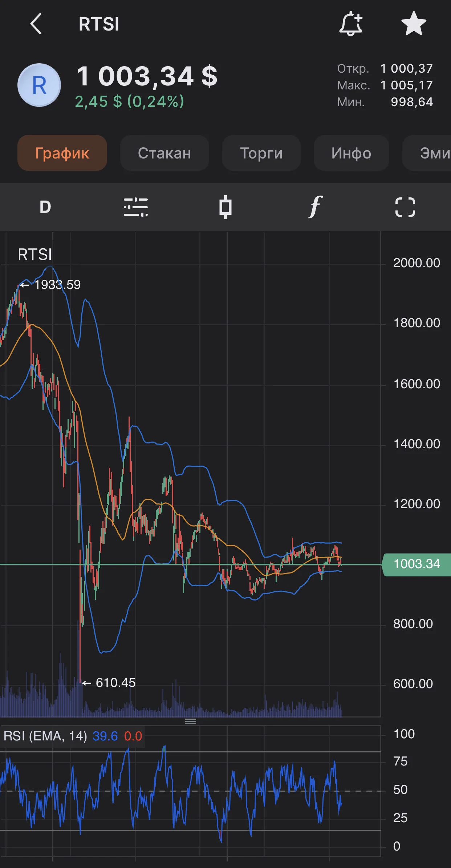Tap the 1933.59 high marker label
Viewport: 451px width, 868px height.
click(50, 285)
